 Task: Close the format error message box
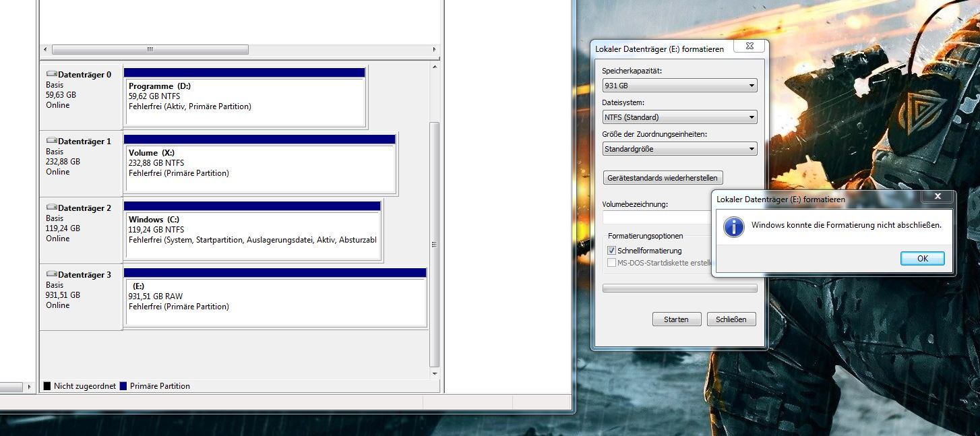[938, 197]
